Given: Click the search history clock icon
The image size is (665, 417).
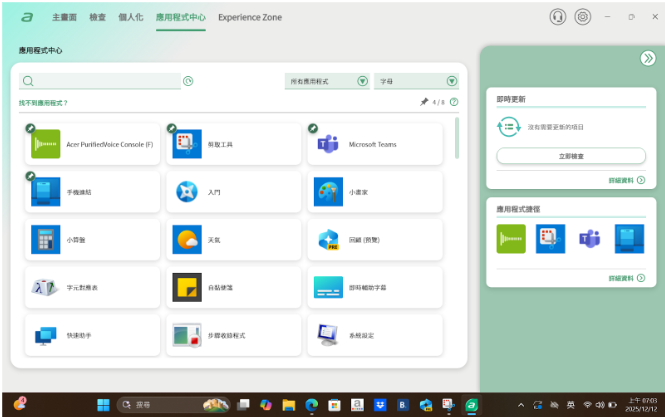Looking at the screenshot, I should click(x=188, y=81).
